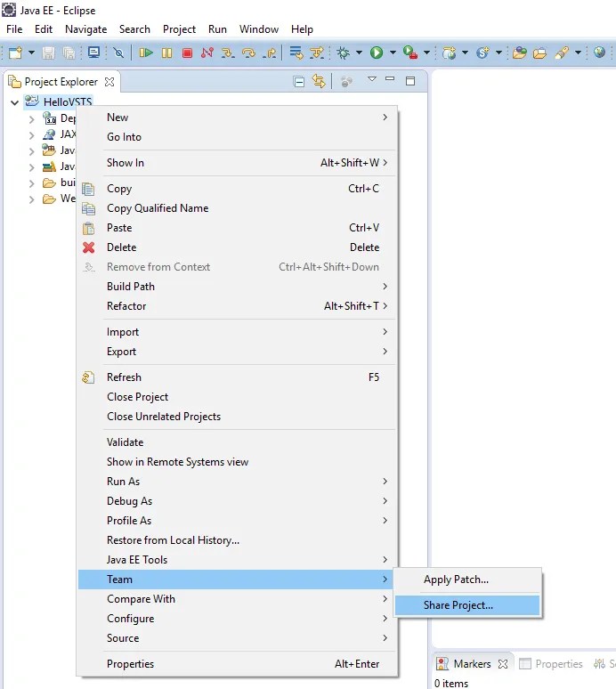Screen dimensions: 616x689
Task: Click the red Terminate icon
Action: [187, 53]
